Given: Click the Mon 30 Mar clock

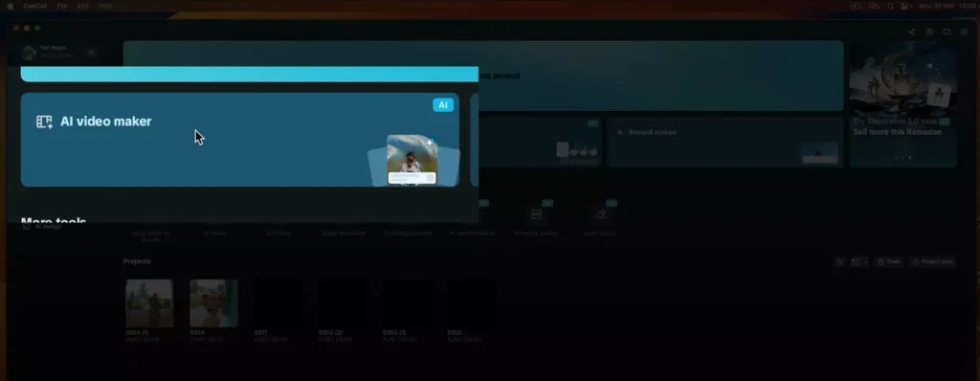Looking at the screenshot, I should pos(948,6).
